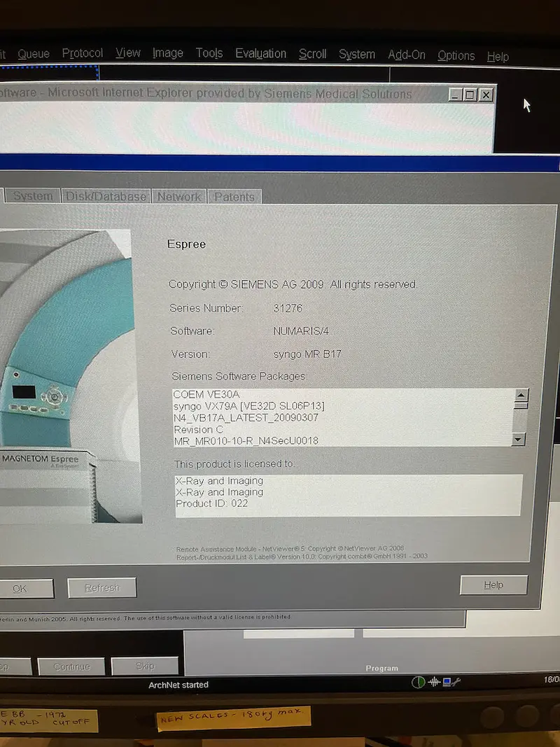Open the Tools menu
The image size is (560, 747).
(x=209, y=53)
